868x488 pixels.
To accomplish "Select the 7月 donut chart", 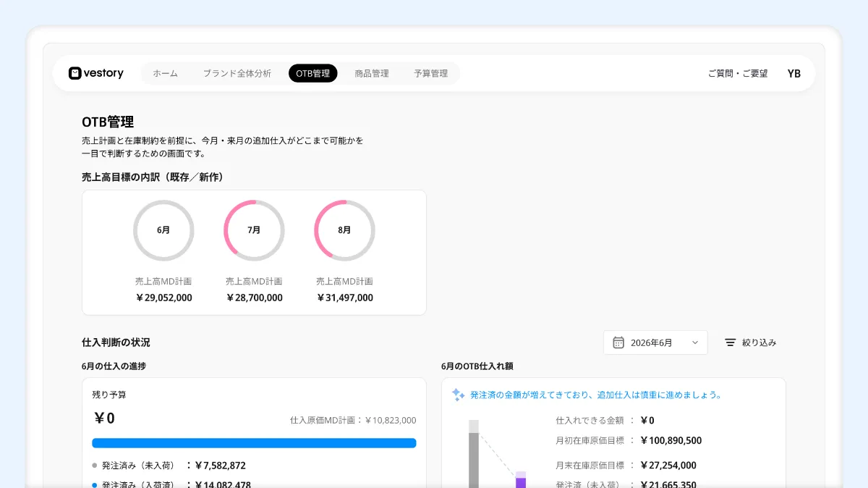I will coord(254,230).
